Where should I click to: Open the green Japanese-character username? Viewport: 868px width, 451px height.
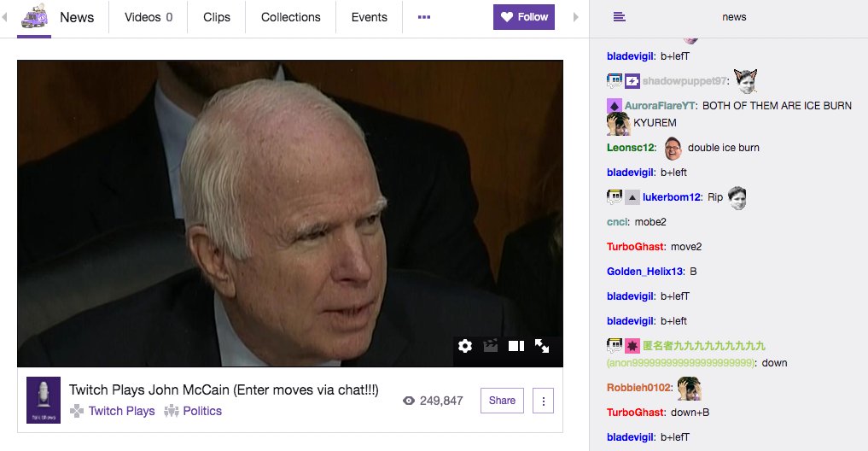703,346
